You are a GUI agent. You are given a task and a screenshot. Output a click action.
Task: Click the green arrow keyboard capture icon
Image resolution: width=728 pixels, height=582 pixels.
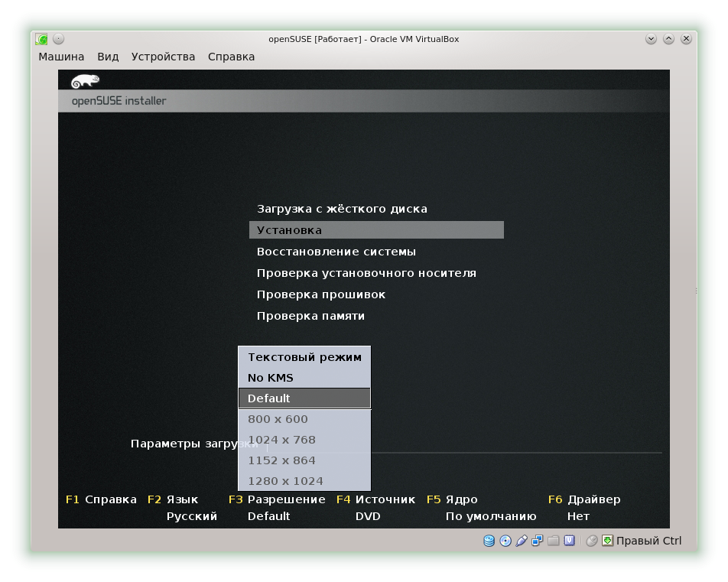(607, 541)
